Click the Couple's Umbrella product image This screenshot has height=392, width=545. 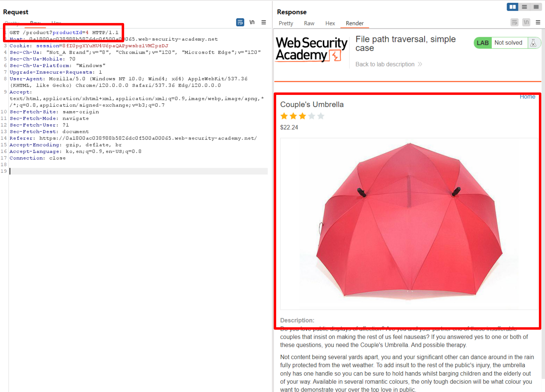(x=409, y=224)
